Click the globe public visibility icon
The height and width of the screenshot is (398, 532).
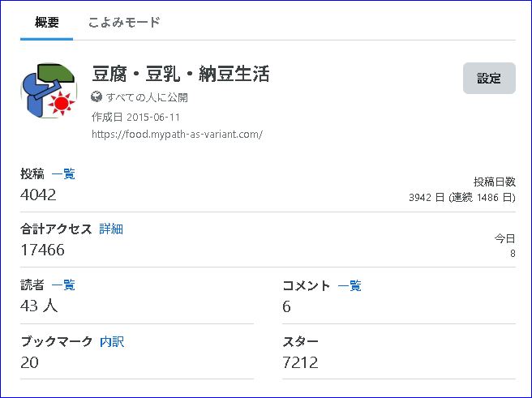[97, 97]
